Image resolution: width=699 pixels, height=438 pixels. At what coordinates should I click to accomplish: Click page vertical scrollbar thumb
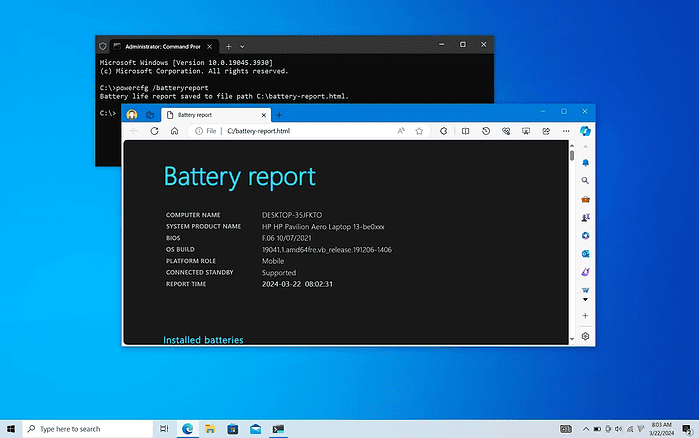(x=572, y=156)
